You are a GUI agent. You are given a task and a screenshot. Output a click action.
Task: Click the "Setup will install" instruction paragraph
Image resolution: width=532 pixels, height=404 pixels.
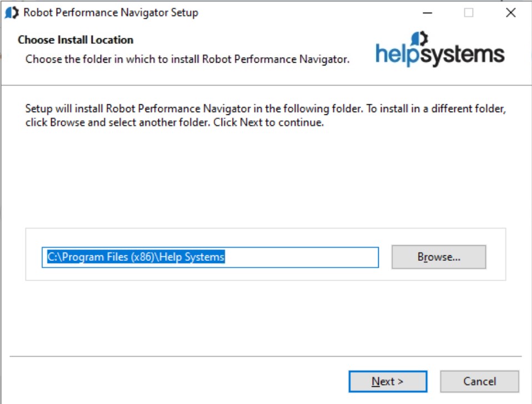[x=265, y=115]
